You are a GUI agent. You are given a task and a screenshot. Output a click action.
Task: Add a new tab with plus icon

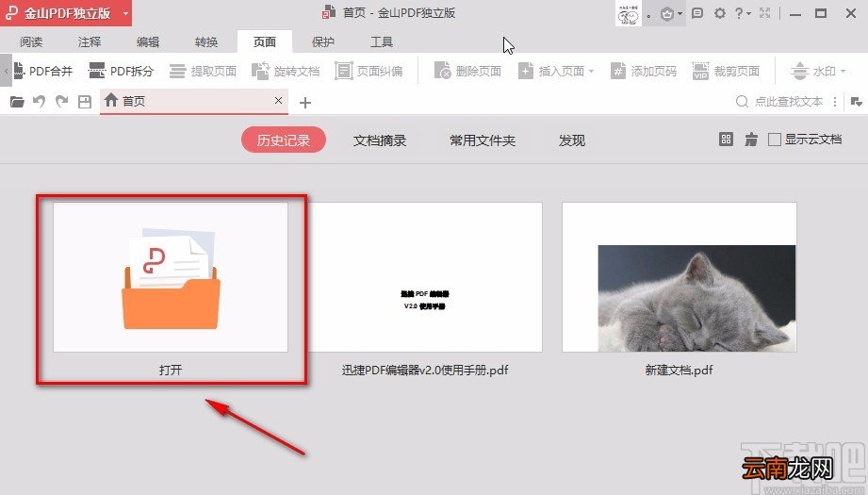(305, 103)
